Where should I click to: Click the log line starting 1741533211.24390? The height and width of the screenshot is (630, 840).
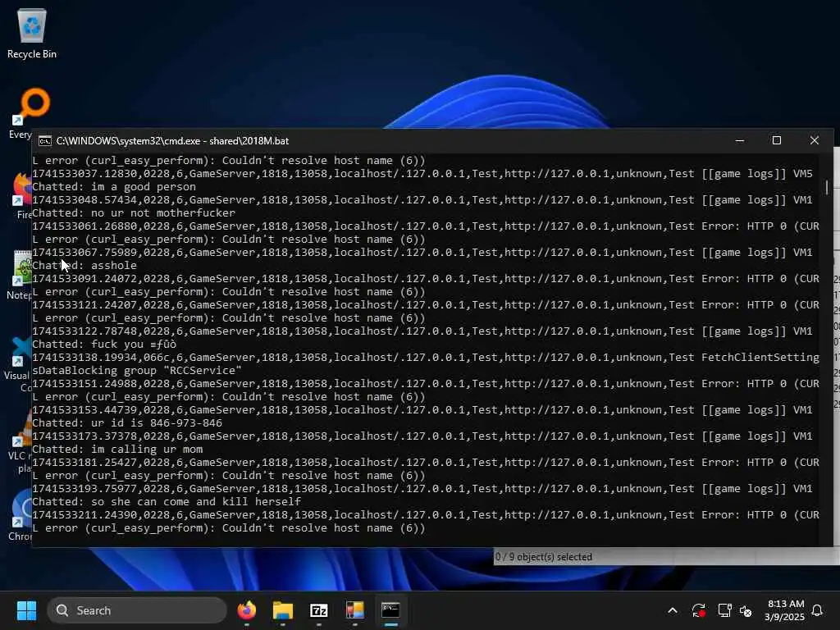pyautogui.click(x=426, y=515)
